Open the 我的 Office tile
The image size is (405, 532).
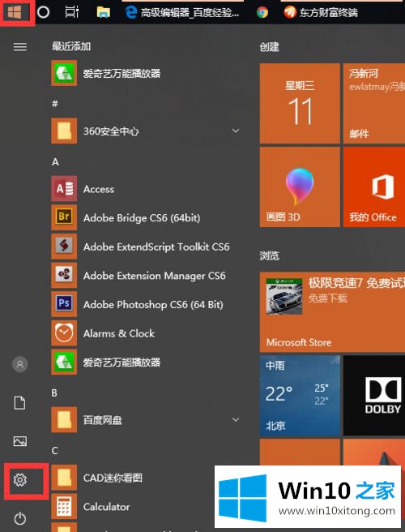374,187
